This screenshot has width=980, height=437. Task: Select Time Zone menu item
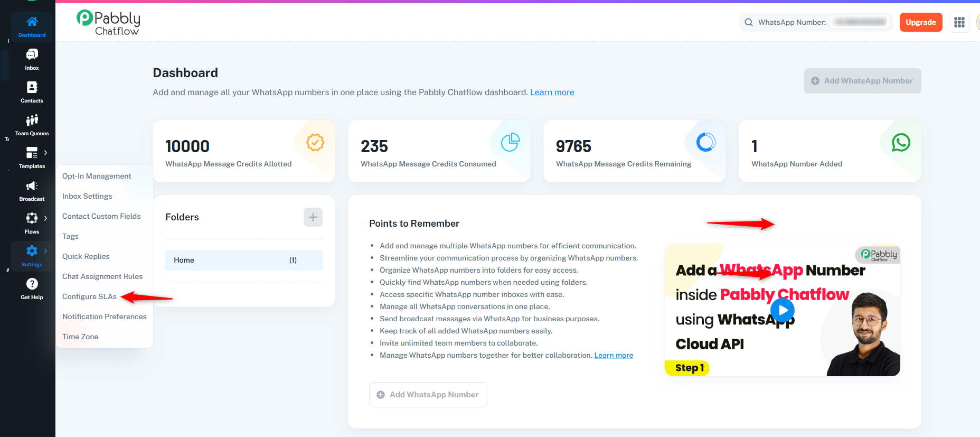pos(80,337)
